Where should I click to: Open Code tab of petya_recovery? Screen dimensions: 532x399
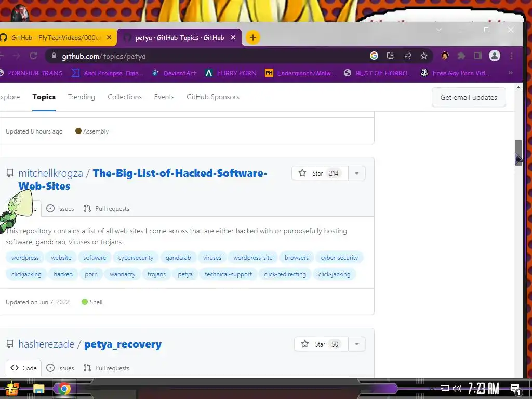click(23, 368)
